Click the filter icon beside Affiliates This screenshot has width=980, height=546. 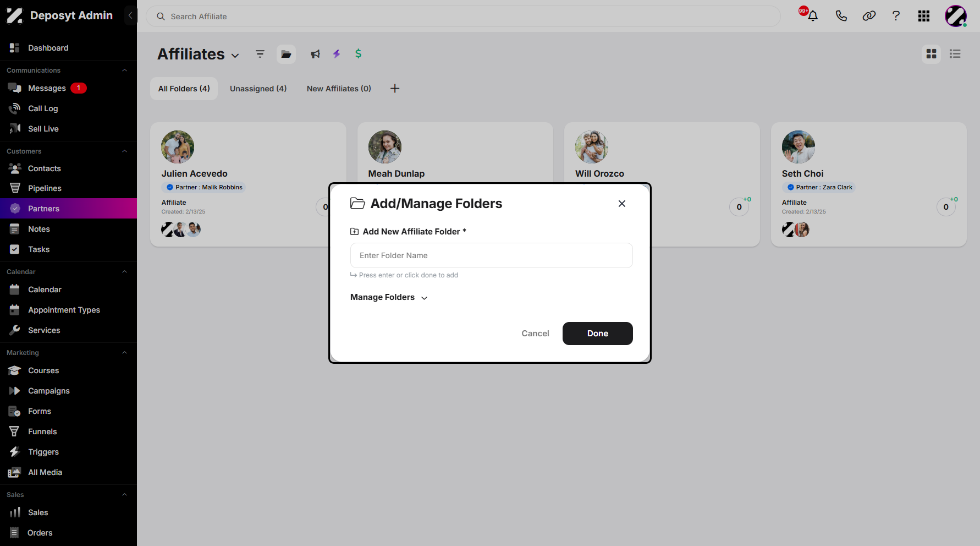coord(260,54)
